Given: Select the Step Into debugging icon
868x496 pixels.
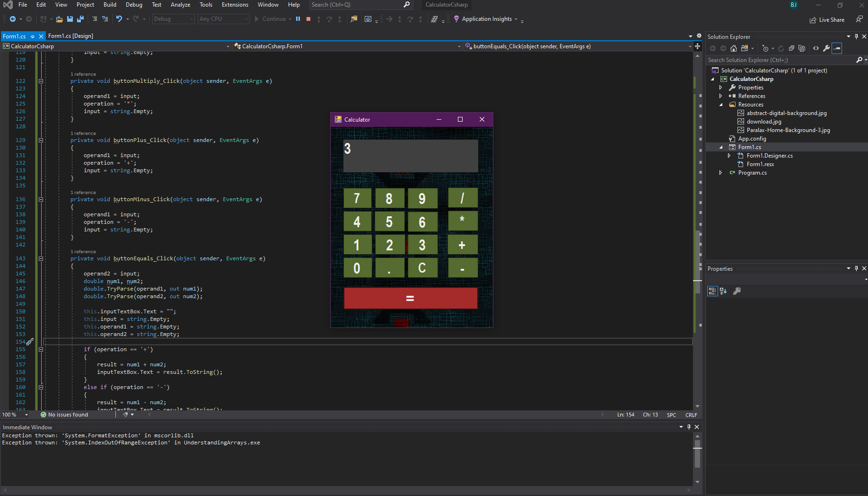Looking at the screenshot, I should (x=319, y=19).
